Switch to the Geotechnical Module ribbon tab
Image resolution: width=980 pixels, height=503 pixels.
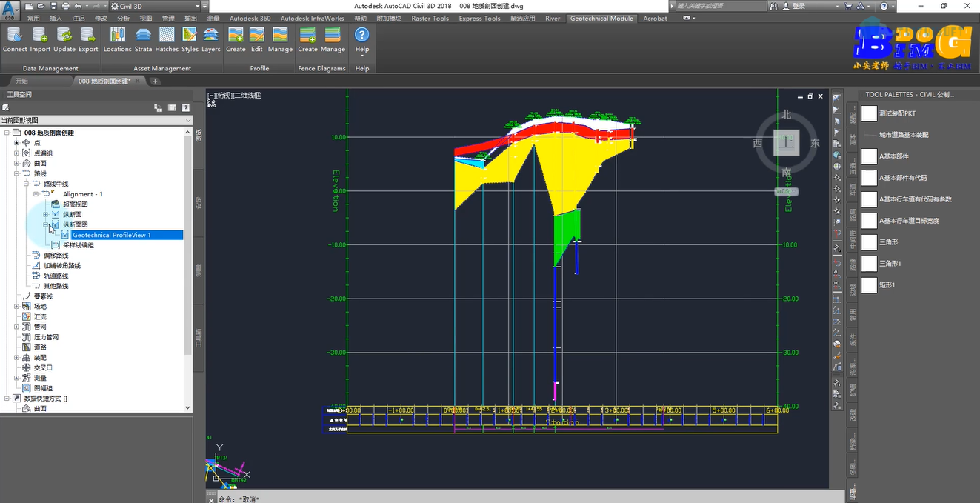[x=601, y=18]
